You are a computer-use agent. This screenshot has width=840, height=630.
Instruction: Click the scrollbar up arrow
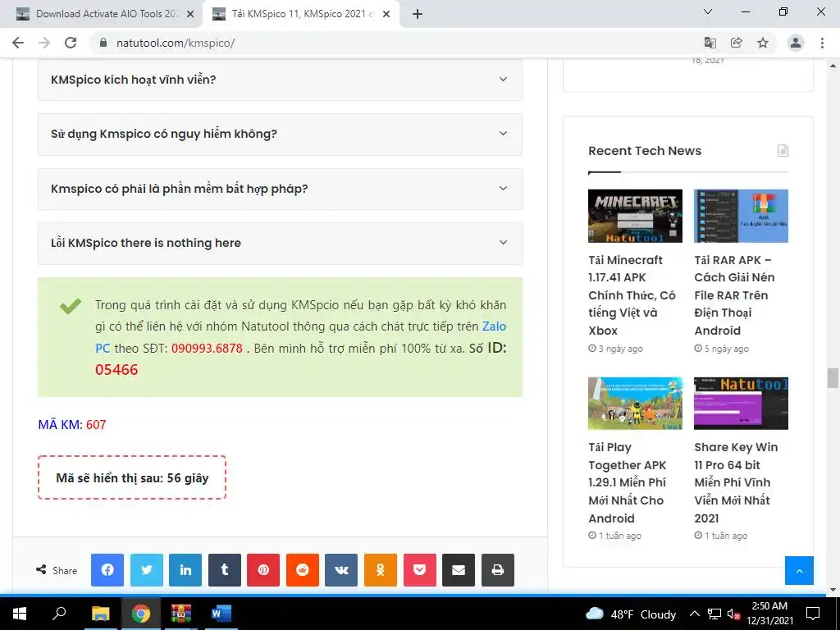(x=833, y=66)
